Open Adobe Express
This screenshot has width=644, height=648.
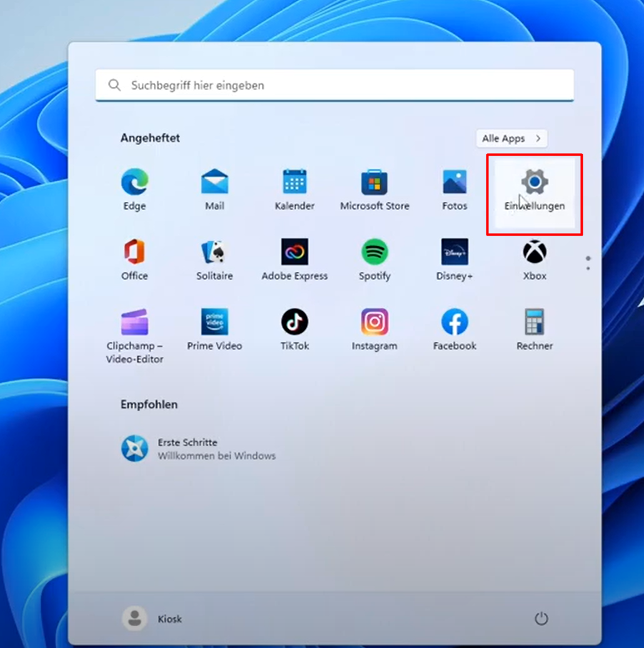point(294,259)
